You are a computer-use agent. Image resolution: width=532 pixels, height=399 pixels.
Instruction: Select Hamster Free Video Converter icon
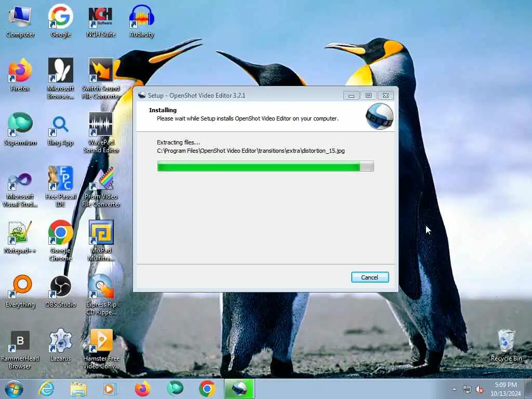pos(101,349)
